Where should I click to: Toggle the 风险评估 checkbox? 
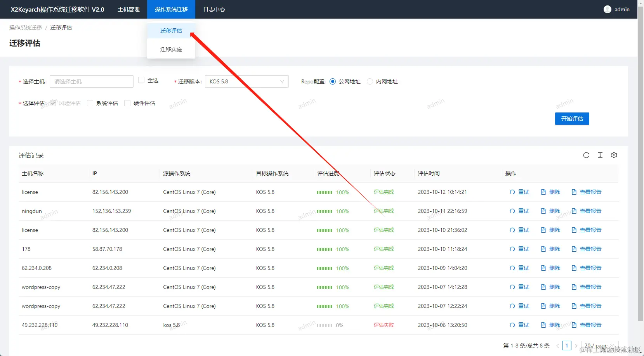pyautogui.click(x=53, y=103)
